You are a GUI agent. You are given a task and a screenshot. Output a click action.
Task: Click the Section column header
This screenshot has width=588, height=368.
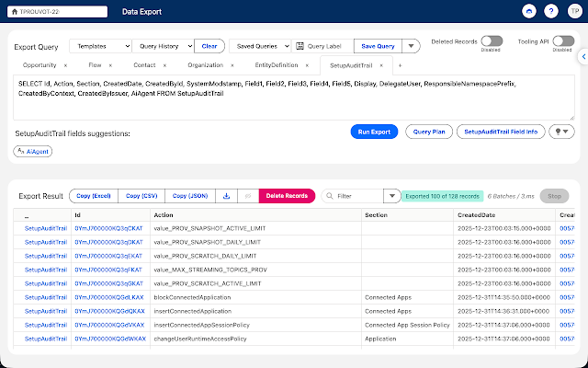407,215
